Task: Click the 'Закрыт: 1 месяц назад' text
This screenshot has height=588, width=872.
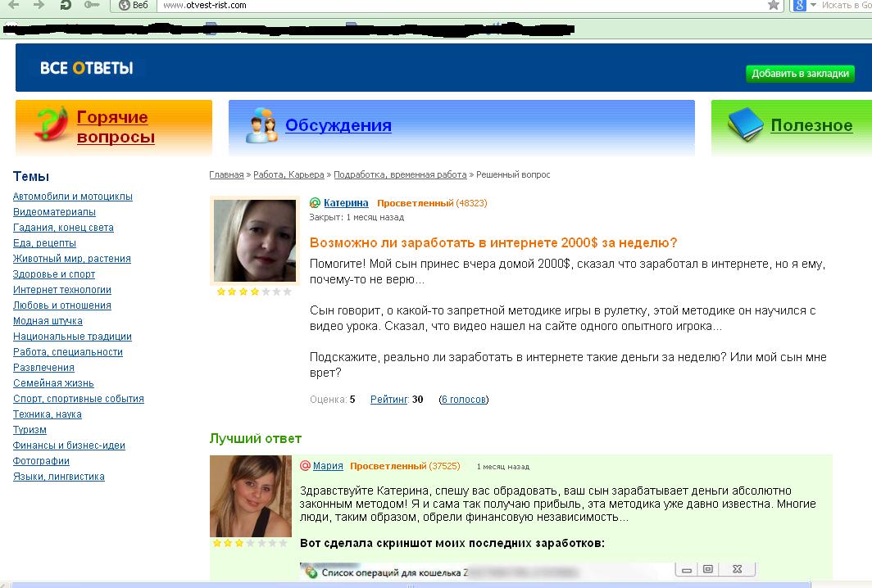Action: coord(357,217)
